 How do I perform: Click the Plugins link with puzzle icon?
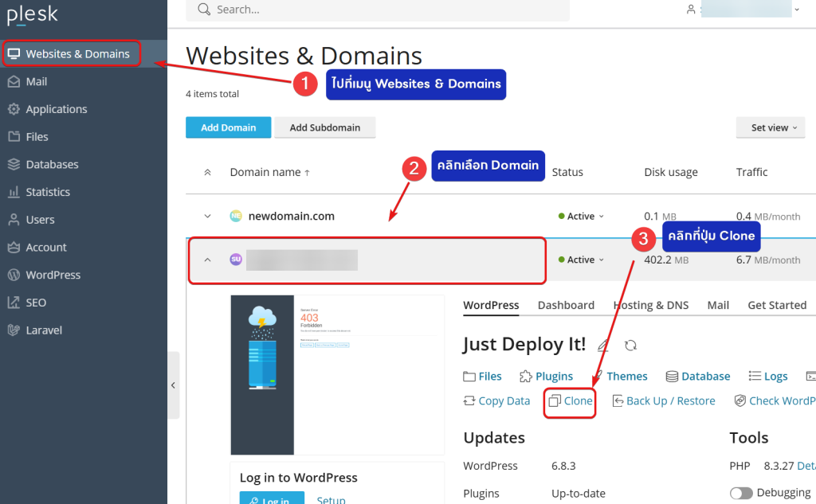click(546, 376)
